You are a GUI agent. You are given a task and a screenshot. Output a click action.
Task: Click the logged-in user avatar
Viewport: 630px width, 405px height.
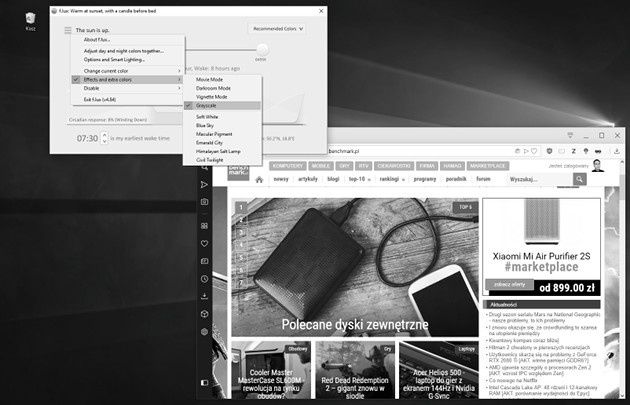click(x=597, y=166)
